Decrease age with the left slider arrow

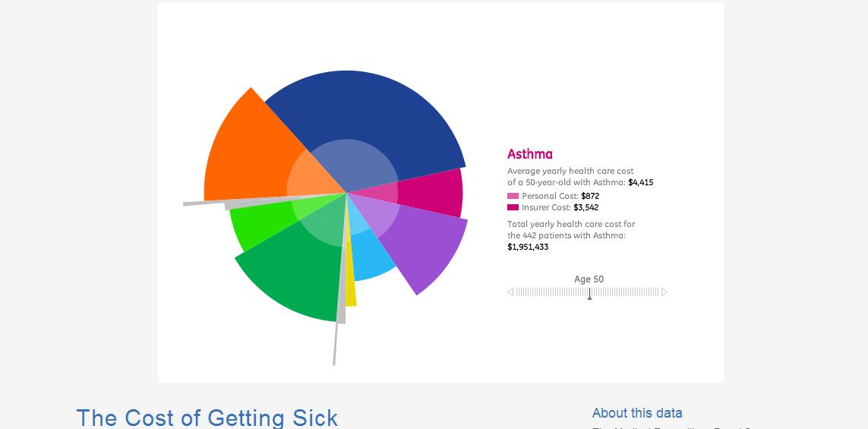[510, 292]
